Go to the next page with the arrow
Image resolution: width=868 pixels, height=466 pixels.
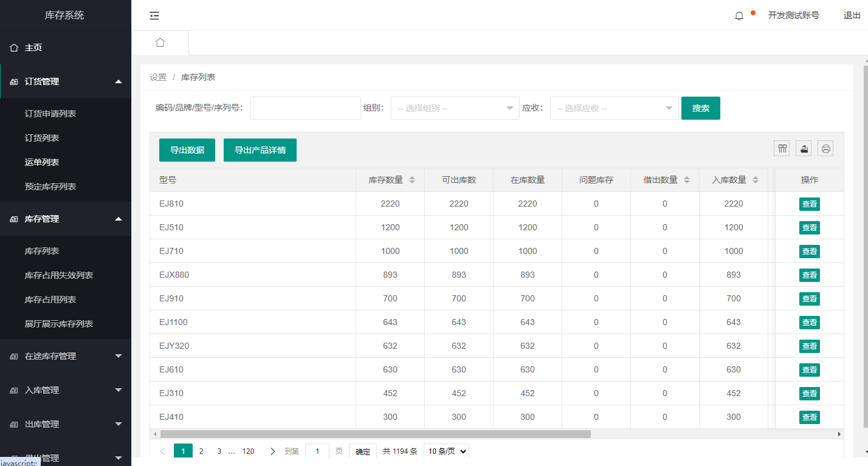click(273, 451)
